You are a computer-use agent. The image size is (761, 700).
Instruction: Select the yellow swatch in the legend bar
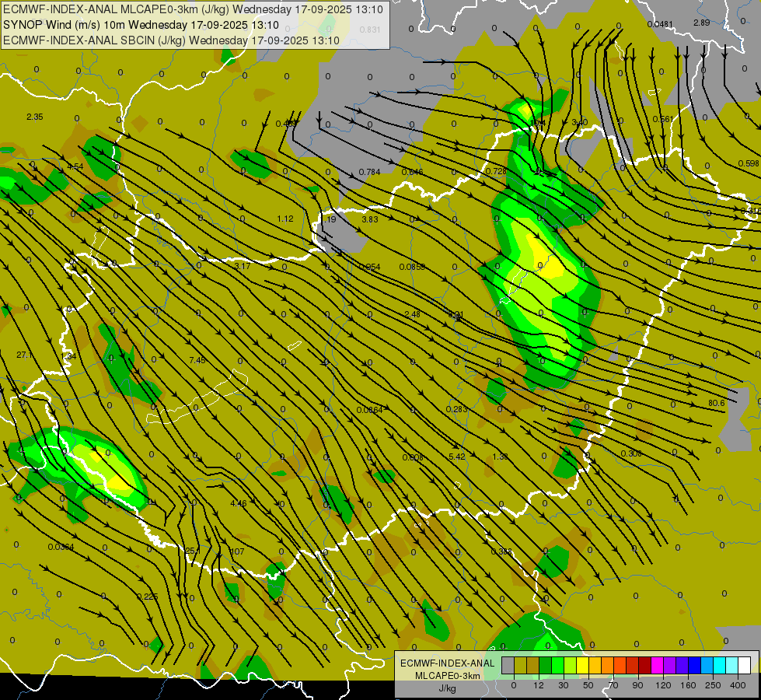[582, 665]
